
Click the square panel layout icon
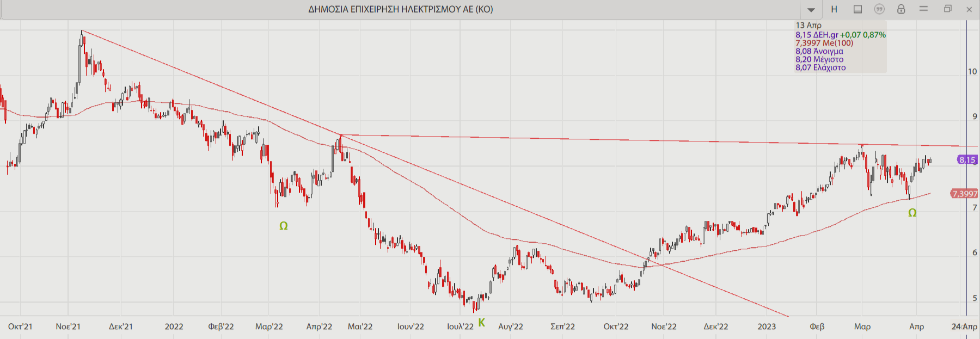857,9
